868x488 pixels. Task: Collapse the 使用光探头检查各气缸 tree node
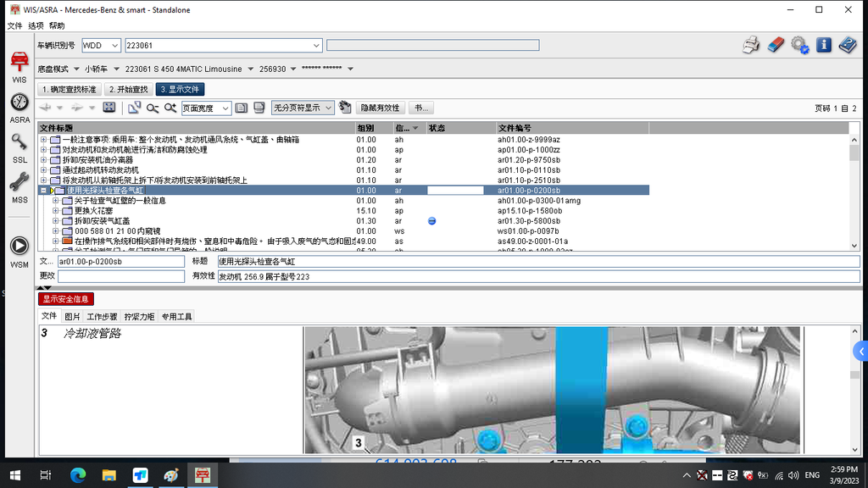click(43, 191)
